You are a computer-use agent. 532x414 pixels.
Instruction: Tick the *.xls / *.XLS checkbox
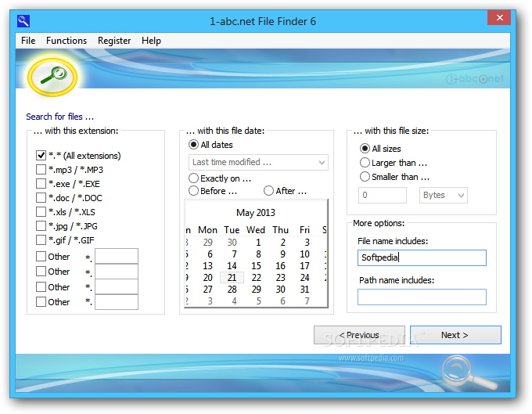pos(41,212)
